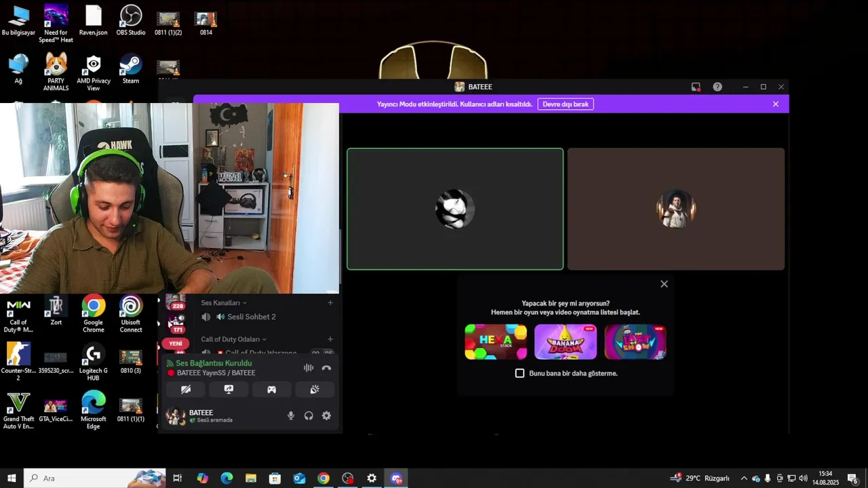868x488 pixels.
Task: Click Devre dışı bırak to disable streamer mode
Action: point(566,104)
